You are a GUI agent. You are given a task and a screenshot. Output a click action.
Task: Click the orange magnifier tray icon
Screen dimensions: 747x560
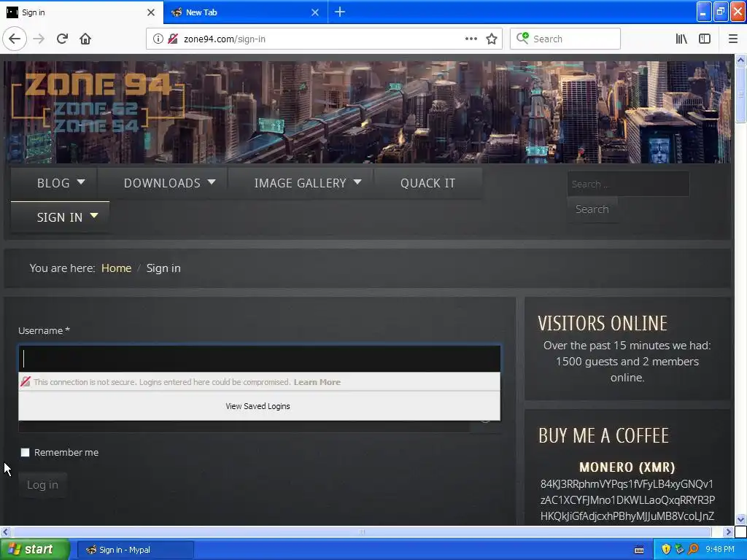[x=693, y=550]
